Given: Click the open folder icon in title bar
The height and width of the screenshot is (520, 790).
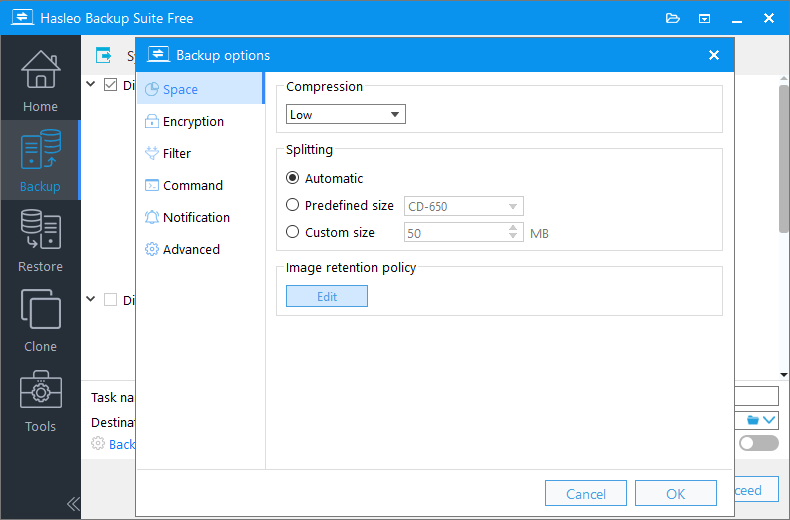Looking at the screenshot, I should coord(672,18).
